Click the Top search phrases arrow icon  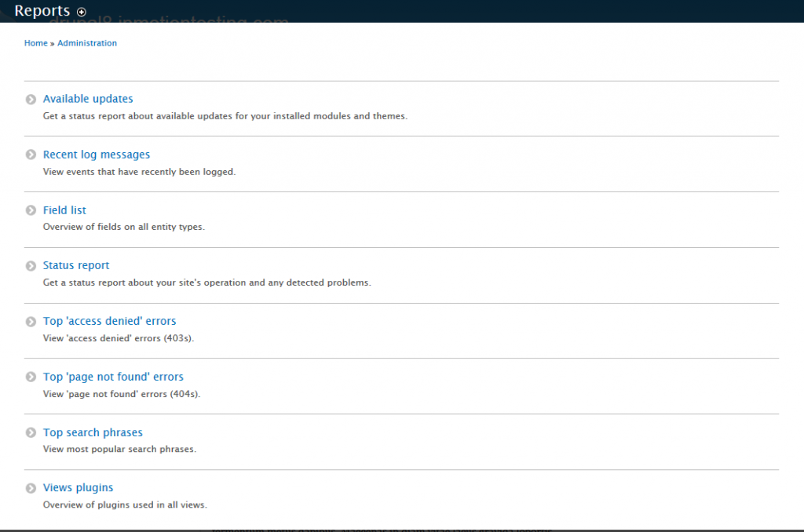point(31,433)
